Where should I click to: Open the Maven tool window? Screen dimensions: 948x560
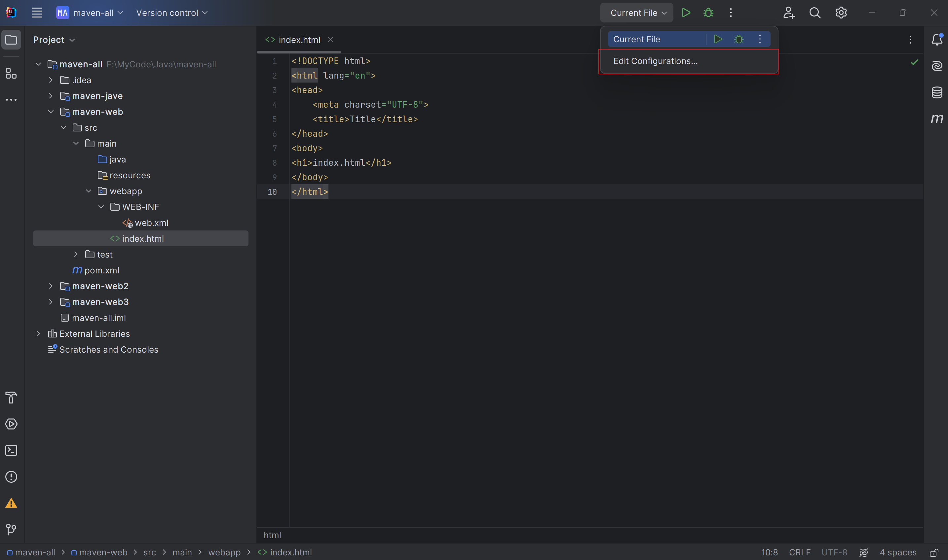(937, 119)
